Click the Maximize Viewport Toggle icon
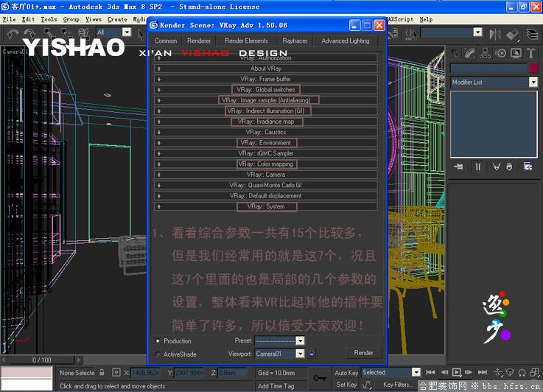This screenshot has width=543, height=392. click(x=535, y=373)
